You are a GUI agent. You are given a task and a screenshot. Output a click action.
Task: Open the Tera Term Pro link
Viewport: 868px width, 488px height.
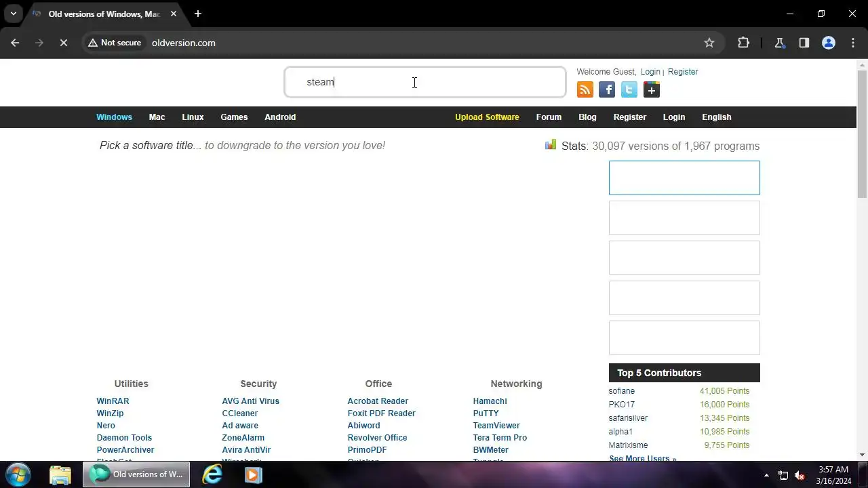coord(500,438)
